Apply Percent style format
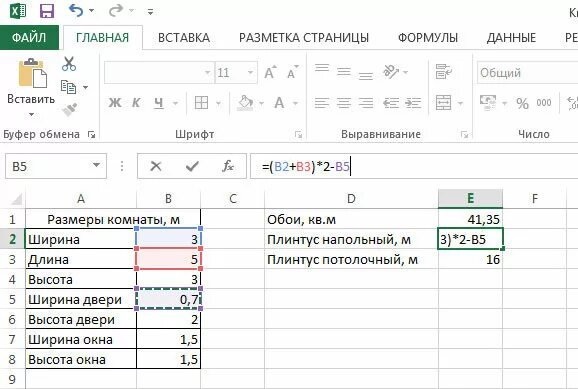Viewport: 578px width, 389px height. pos(522,103)
